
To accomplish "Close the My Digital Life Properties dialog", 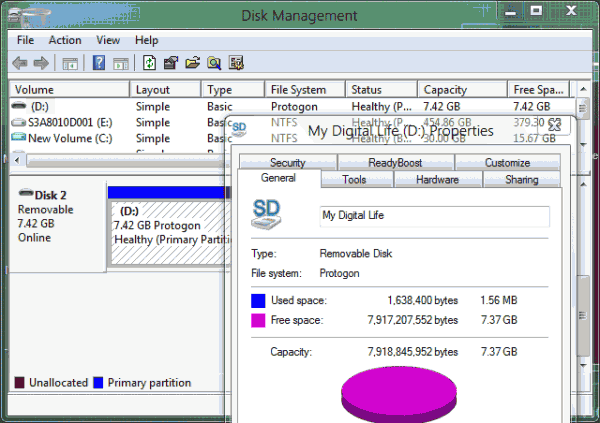I will point(554,125).
